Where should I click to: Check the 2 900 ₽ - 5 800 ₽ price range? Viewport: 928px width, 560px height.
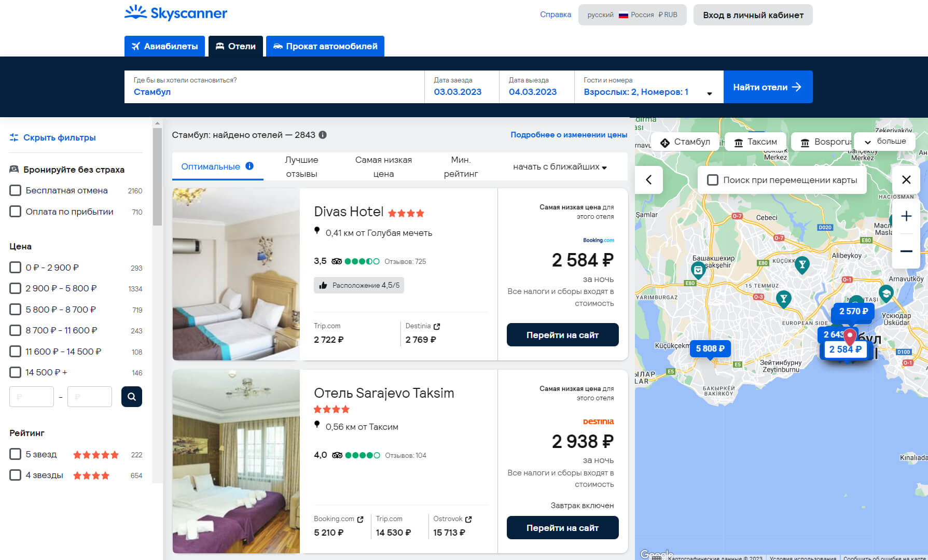16,288
